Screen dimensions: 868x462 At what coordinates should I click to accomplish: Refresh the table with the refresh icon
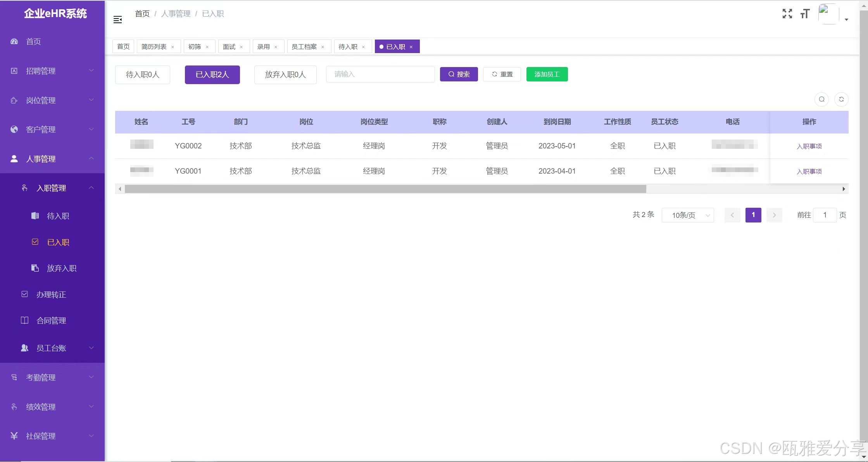coord(841,99)
